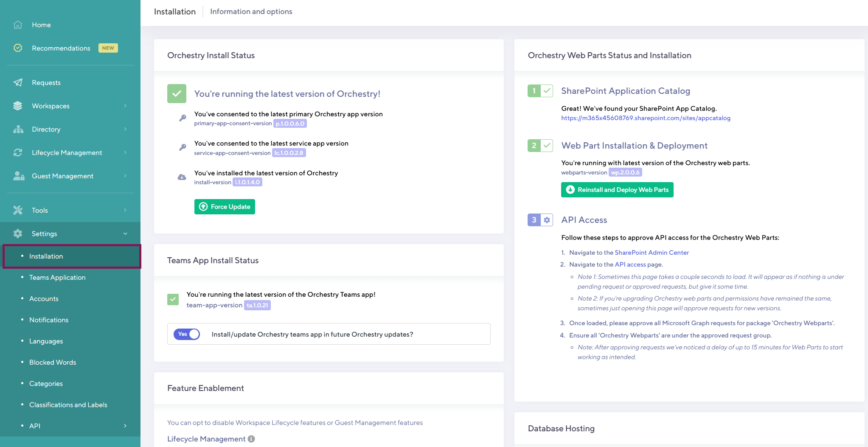The height and width of the screenshot is (447, 868).
Task: Expand the Workspaces menu chevron
Action: 125,106
